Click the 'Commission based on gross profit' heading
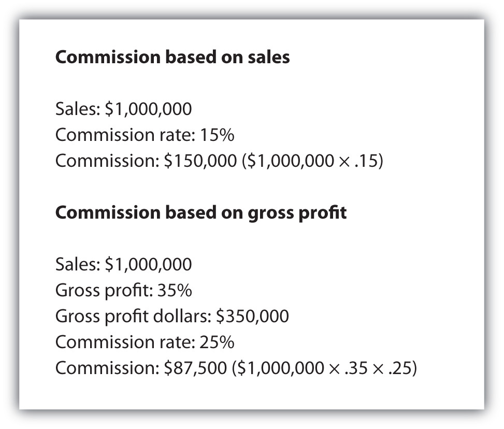This screenshot has height=429, width=504. tap(201, 213)
